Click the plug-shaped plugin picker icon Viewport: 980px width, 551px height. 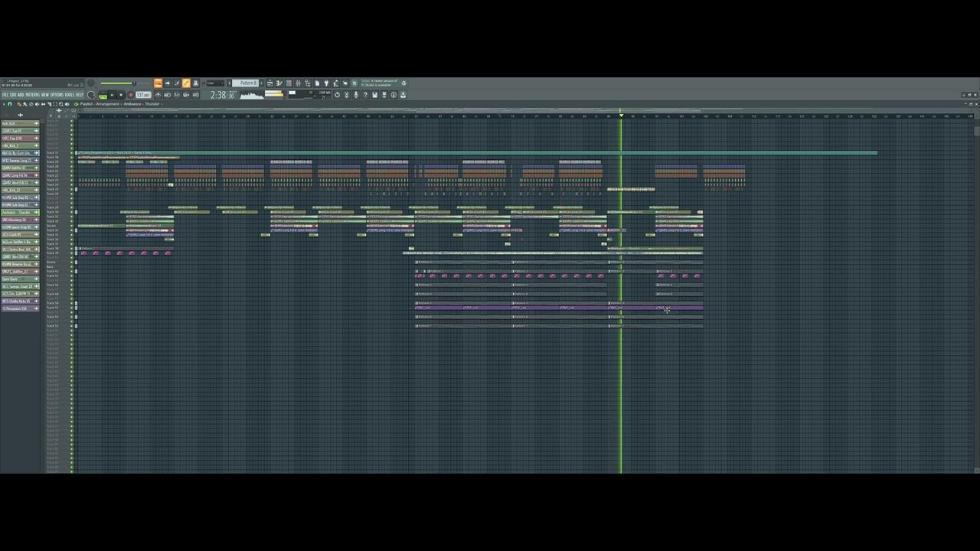coord(326,83)
